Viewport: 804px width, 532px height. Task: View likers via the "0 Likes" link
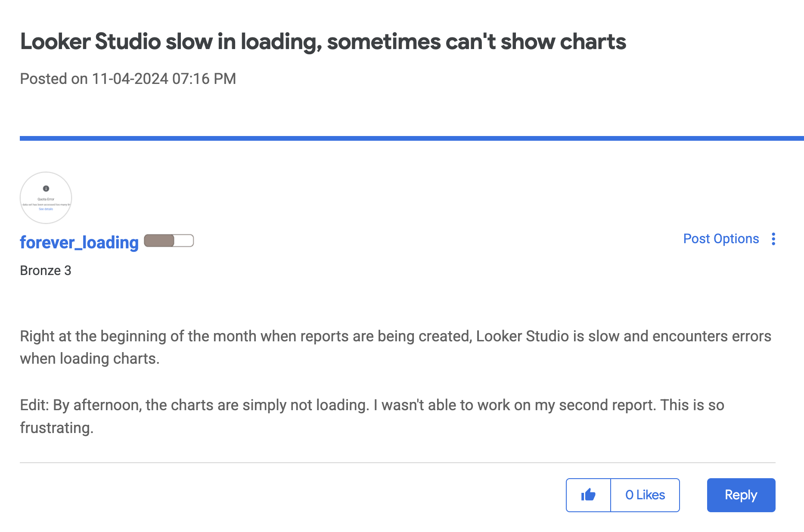point(645,495)
